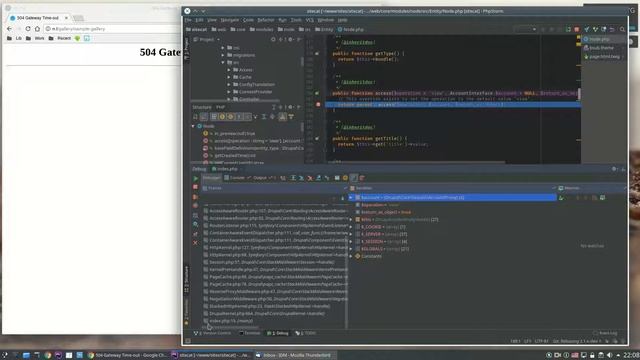
Task: Click the back arrow in the Chrome window
Action: [9, 29]
